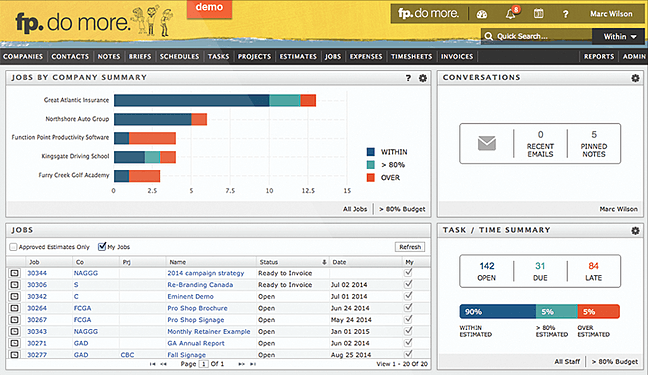Click the blue WITHIN legend swatch
The image size is (648, 375).
point(371,152)
